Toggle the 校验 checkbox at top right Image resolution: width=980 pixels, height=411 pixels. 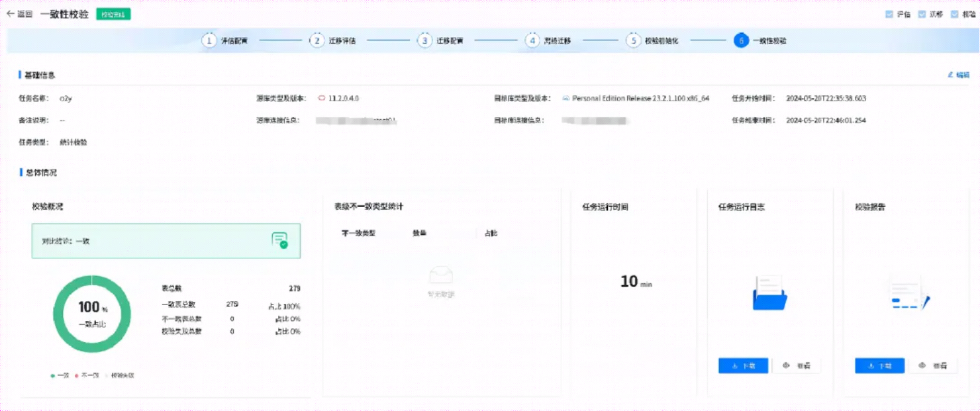tap(954, 14)
